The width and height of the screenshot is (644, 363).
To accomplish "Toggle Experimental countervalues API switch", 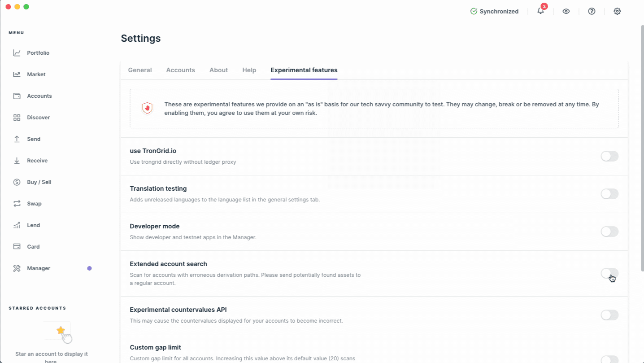I will pyautogui.click(x=609, y=315).
